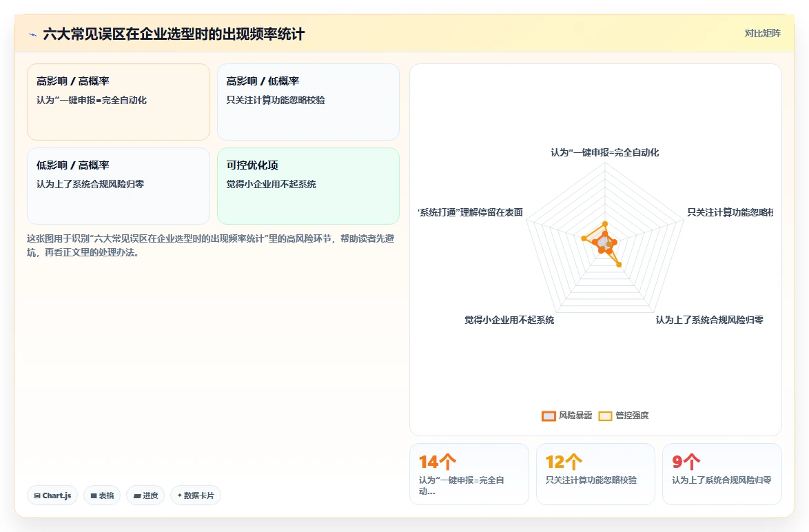
Task: Click the 管控强度 legend label text
Action: [632, 416]
